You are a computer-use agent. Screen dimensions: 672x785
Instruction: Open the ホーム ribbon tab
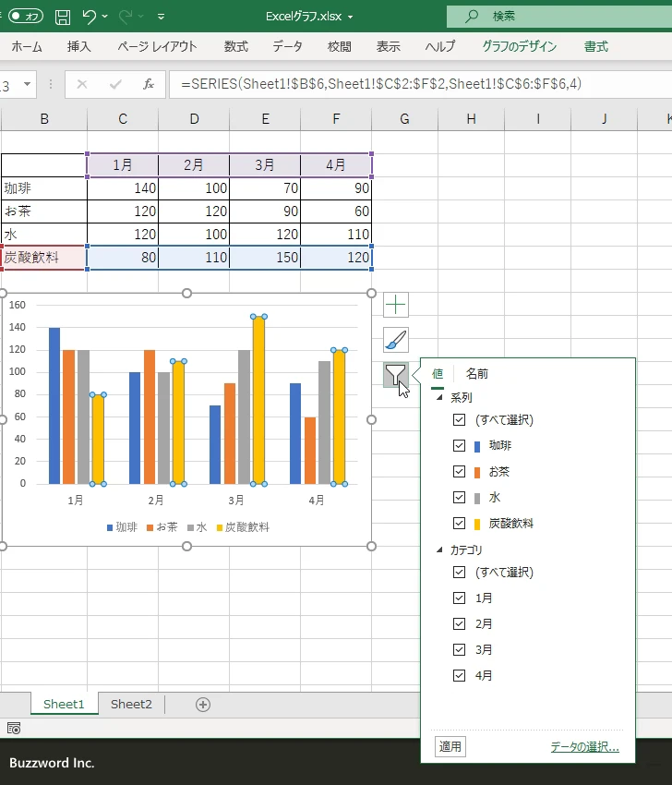click(x=27, y=46)
